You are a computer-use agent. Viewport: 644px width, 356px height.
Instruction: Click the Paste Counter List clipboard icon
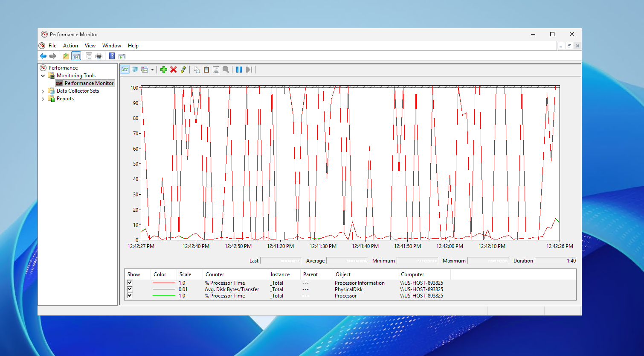(x=206, y=70)
